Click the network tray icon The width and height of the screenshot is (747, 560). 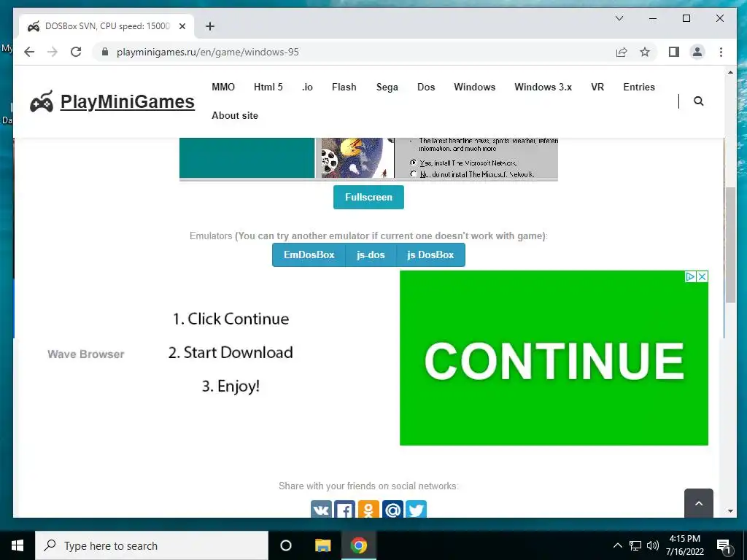[635, 545]
